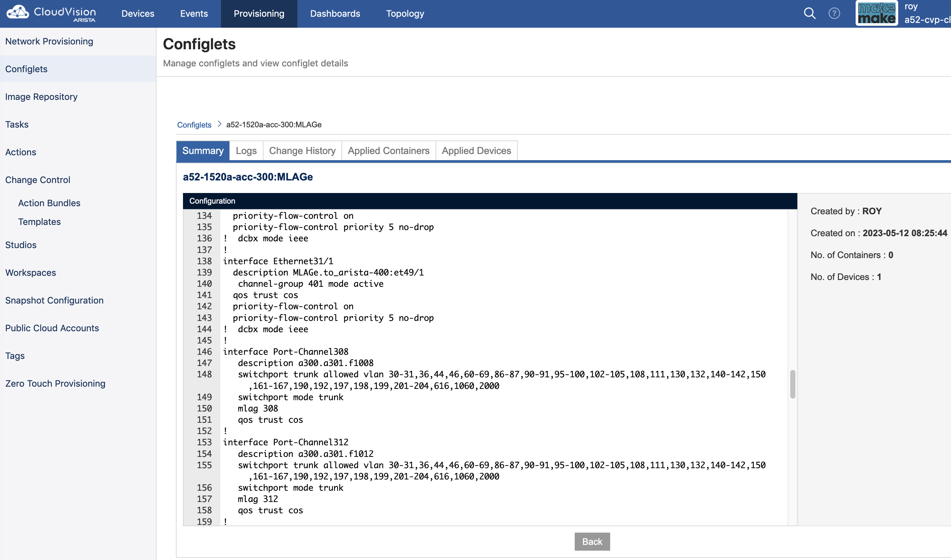The width and height of the screenshot is (951, 560).
Task: Click the make user avatar image
Action: (x=876, y=14)
